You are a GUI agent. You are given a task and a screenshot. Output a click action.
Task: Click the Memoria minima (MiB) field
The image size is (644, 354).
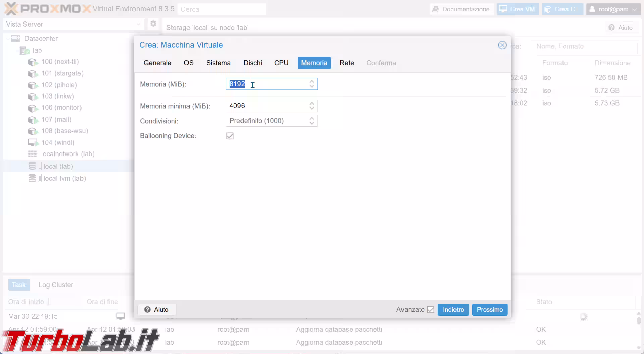267,106
